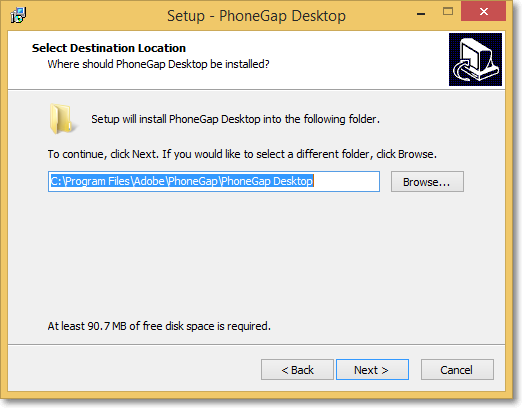Open the Browse folder dialog
This screenshot has height=408, width=522.
click(427, 182)
